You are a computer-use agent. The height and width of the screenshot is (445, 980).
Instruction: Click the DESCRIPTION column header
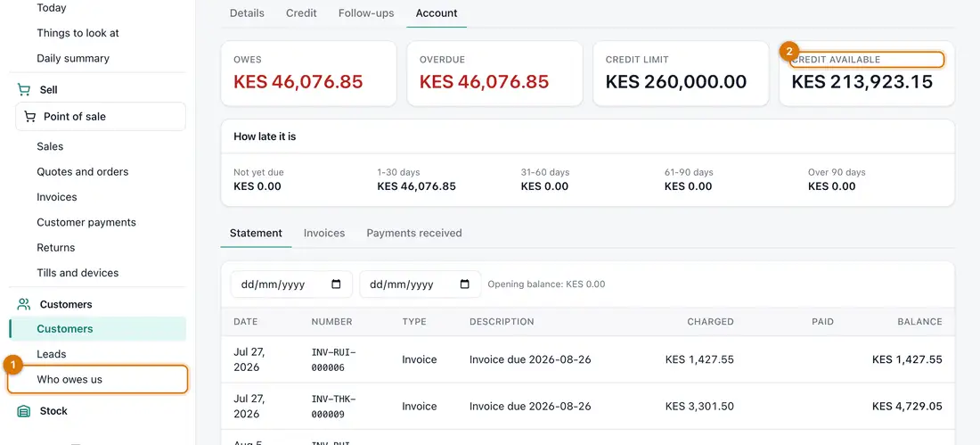502,322
